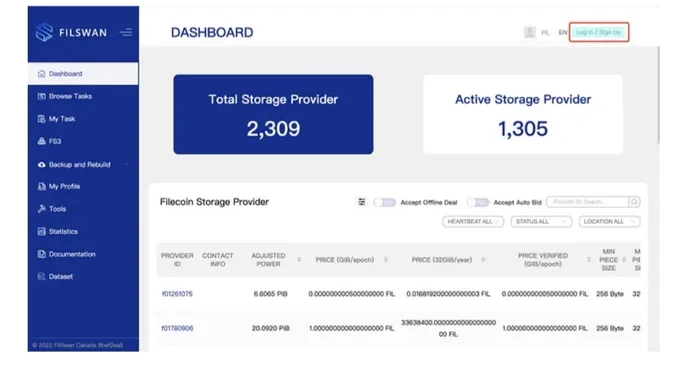Click Filecoin Storage Provider heading
This screenshot has height=370, width=680.
[x=214, y=202]
